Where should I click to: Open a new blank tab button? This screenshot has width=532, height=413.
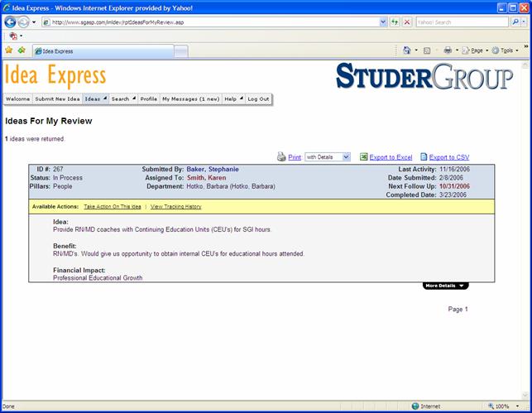181,51
